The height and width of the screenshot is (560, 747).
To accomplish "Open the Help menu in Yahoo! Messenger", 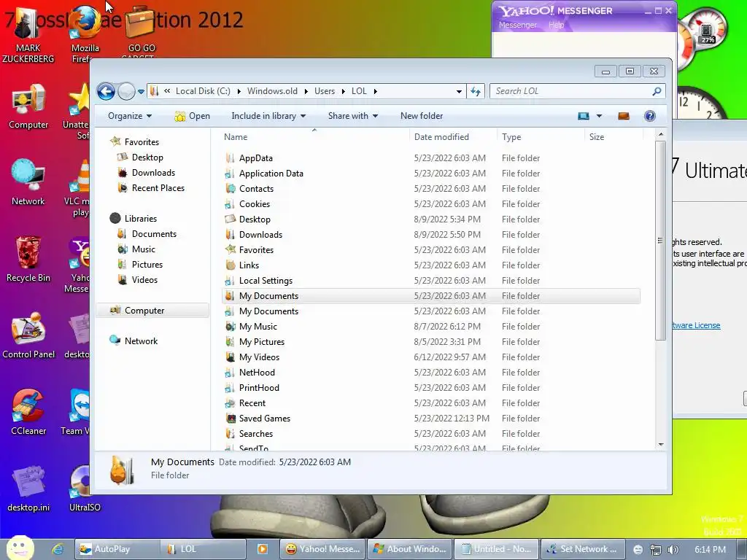I will click(x=556, y=25).
